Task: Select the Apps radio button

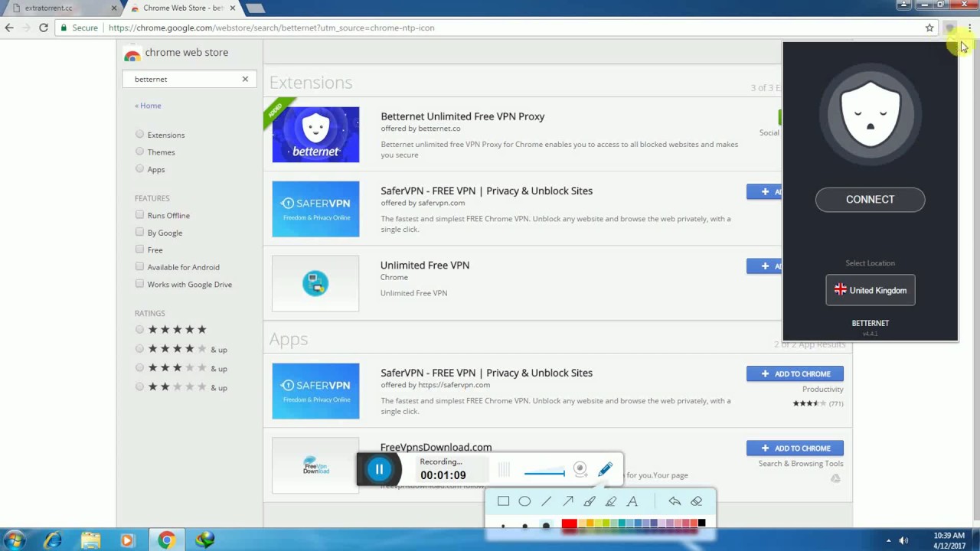Action: 139,168
